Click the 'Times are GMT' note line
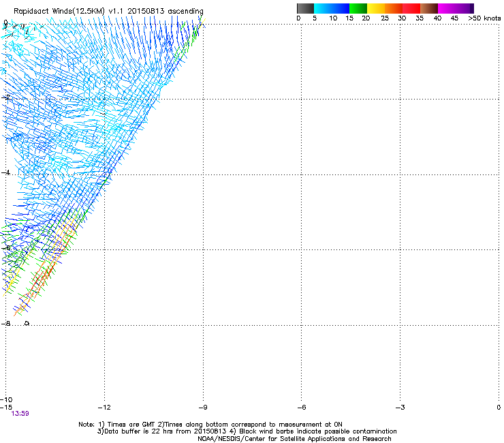 [x=210, y=425]
